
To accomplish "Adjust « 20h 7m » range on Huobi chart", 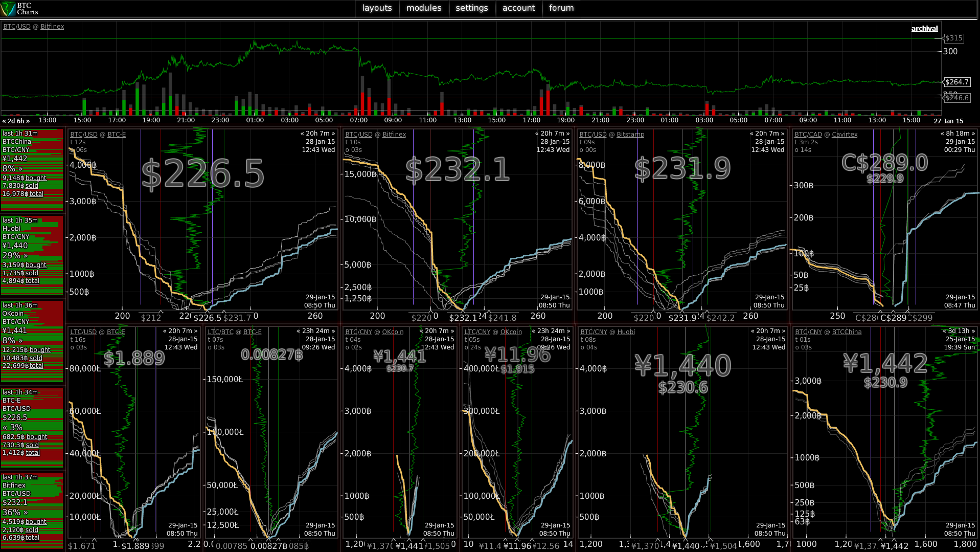I will pyautogui.click(x=768, y=331).
